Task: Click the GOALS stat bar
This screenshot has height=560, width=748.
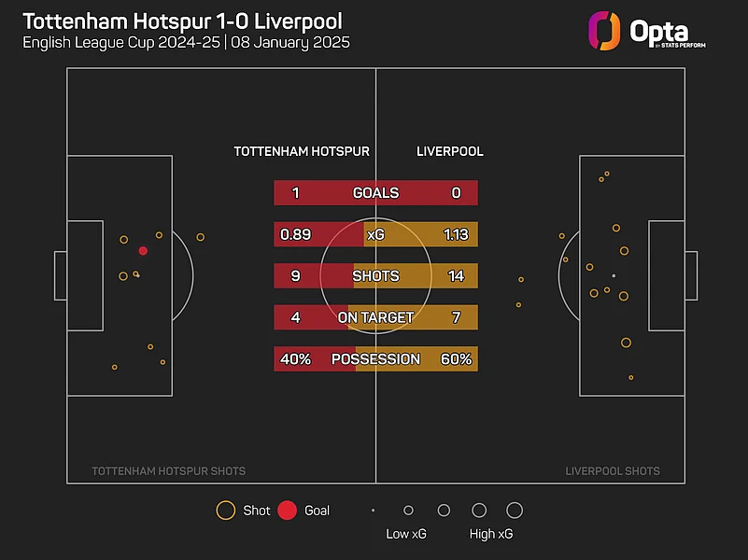Action: (375, 193)
